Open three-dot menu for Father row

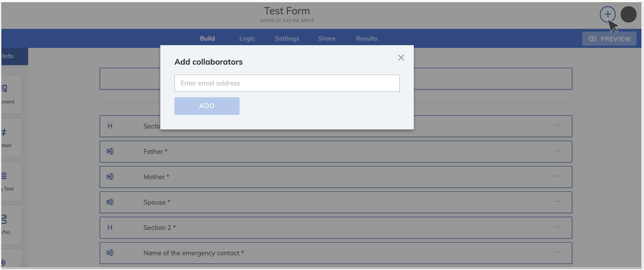557,151
